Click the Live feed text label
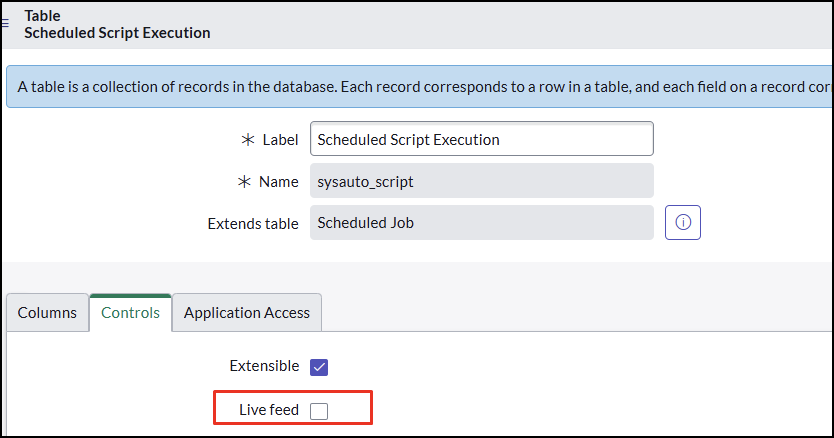 click(269, 410)
